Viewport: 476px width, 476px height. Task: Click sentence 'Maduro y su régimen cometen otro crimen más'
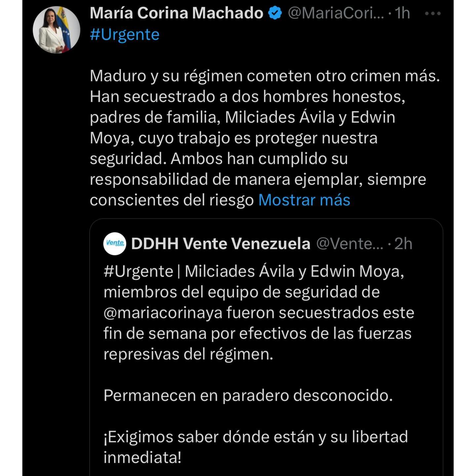pos(265,76)
